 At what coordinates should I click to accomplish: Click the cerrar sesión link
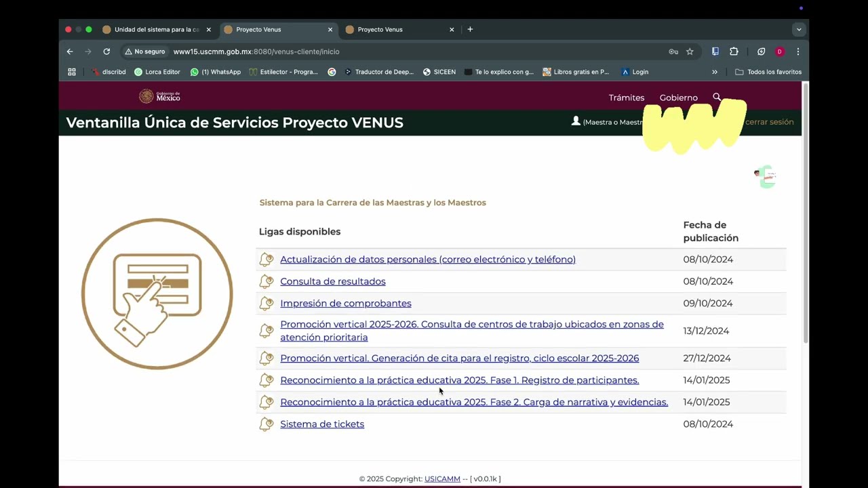(769, 122)
